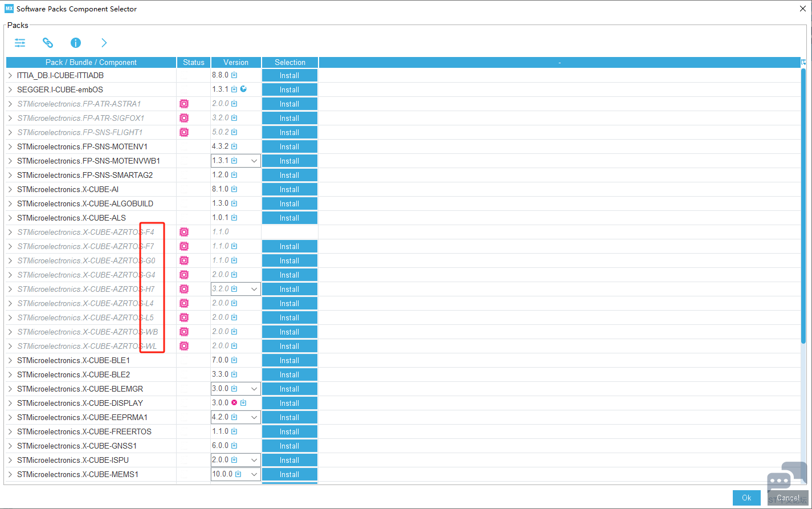Screen dimensions: 812x509
Task: Click the download icon beside X-CUBE-BLE1 version 7.0.0
Action: [234, 360]
